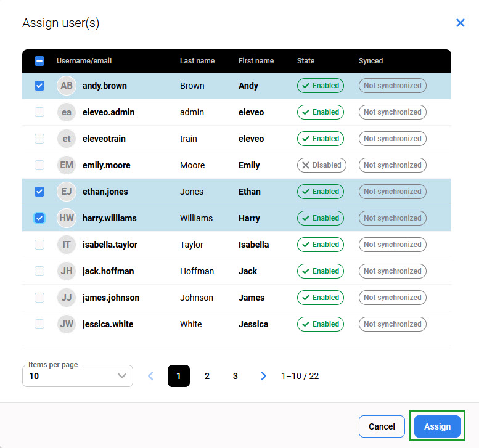479x448 pixels.
Task: Uncheck the andy.brown checkbox
Action: coord(39,86)
